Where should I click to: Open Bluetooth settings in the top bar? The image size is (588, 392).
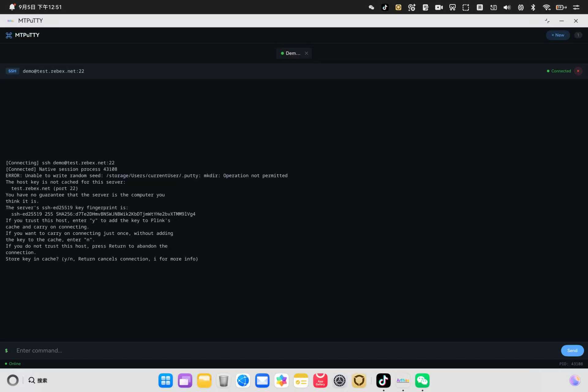click(x=533, y=7)
